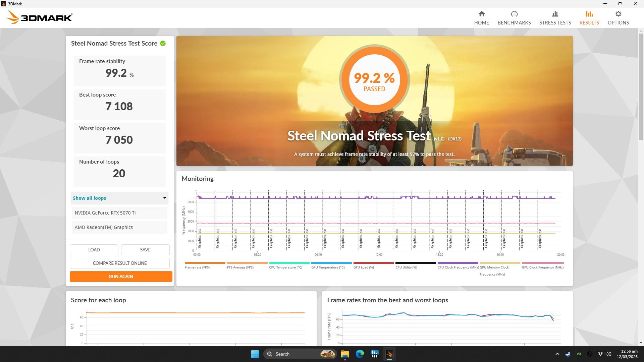
Task: Click the vertical page scrollbar
Action: point(641,87)
